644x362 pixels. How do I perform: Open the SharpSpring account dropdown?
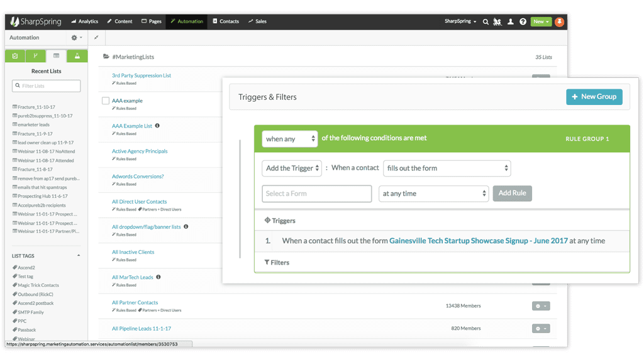click(460, 21)
